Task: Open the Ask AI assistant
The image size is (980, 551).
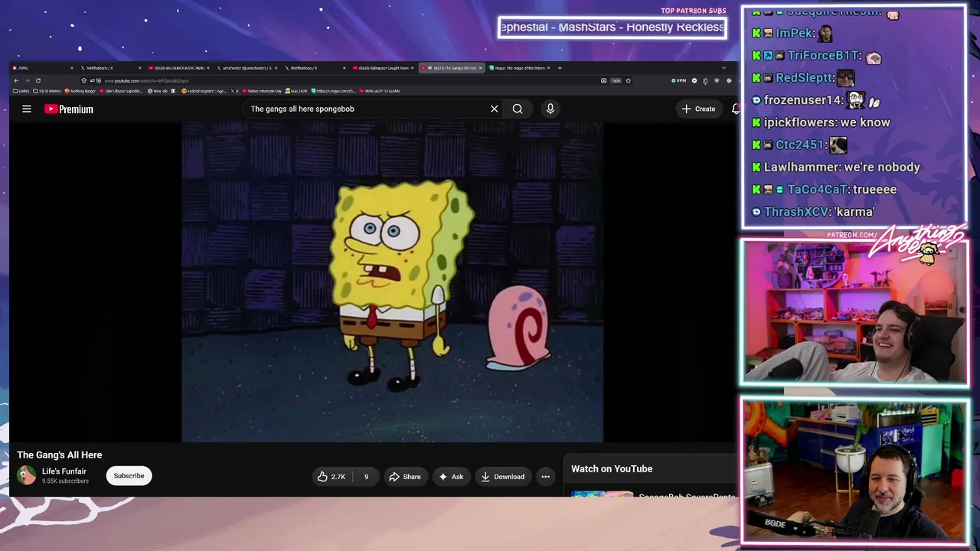Action: click(450, 477)
